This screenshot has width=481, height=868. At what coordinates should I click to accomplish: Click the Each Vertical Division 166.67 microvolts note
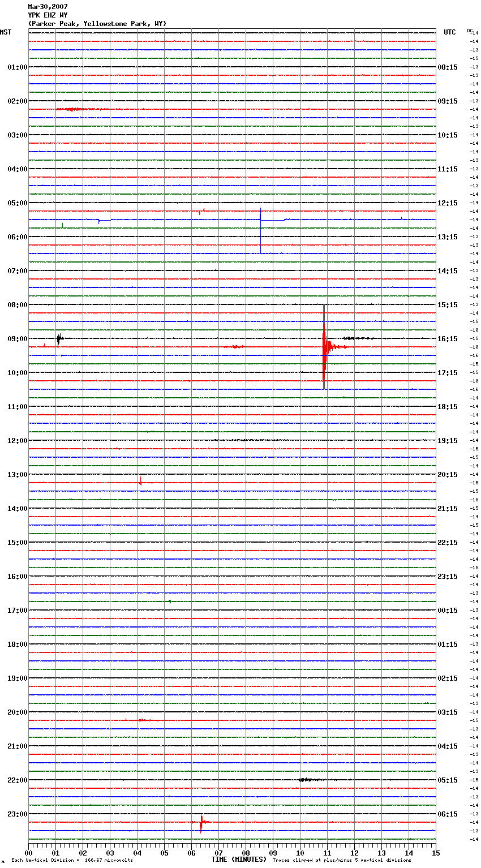(72, 861)
